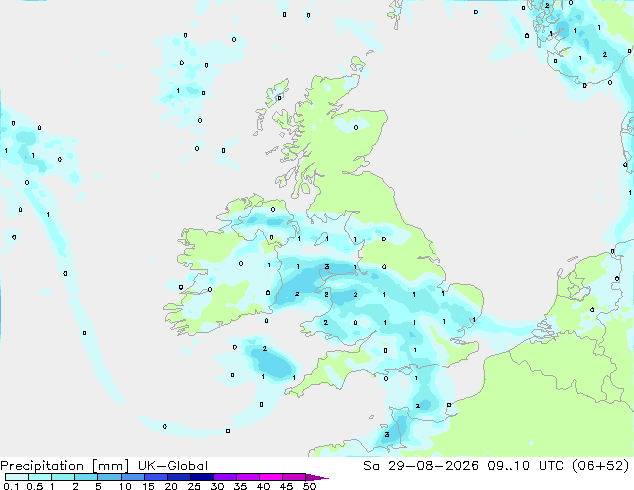Click the 40–45 mm legend color swatch
Screen dimensions: 634x490
[x=271, y=477]
